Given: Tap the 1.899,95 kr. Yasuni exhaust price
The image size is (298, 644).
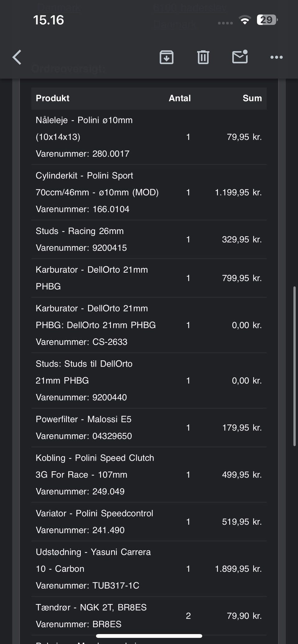Looking at the screenshot, I should coord(238,569).
